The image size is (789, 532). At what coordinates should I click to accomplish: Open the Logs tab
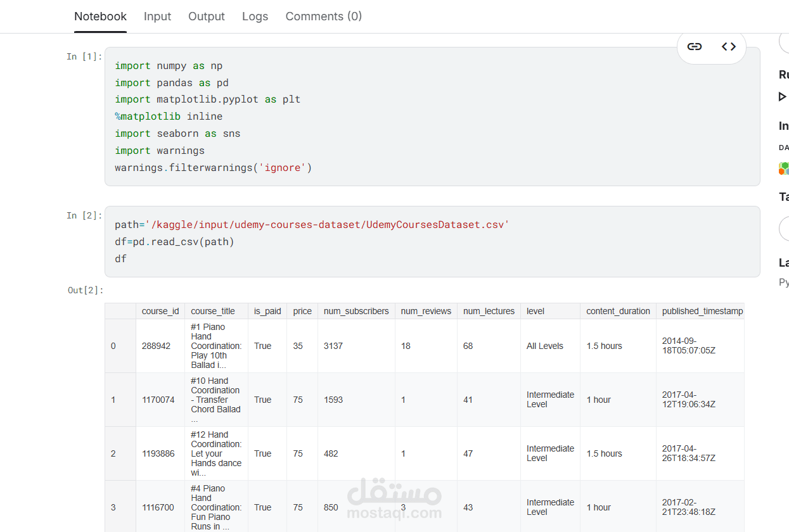[255, 16]
